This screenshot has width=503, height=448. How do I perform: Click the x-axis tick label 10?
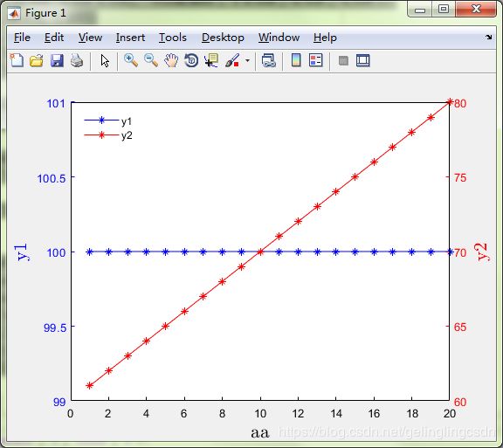(x=260, y=414)
